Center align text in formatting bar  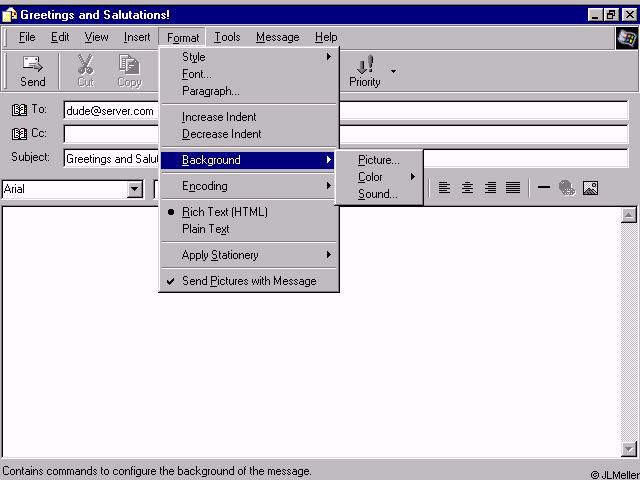coord(467,188)
